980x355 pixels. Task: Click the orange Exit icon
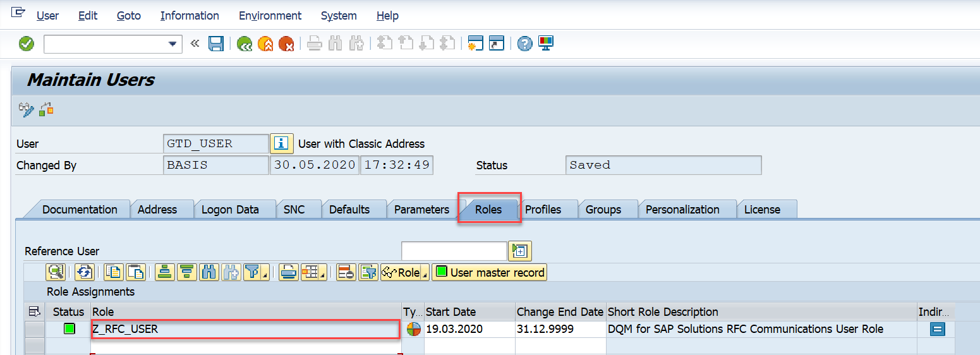pyautogui.click(x=265, y=44)
